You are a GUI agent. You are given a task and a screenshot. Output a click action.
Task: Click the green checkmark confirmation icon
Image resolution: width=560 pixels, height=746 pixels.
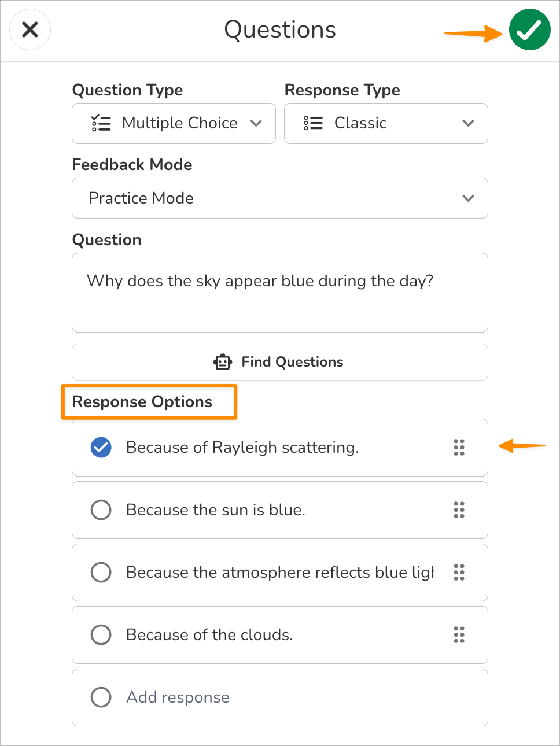coord(529,29)
